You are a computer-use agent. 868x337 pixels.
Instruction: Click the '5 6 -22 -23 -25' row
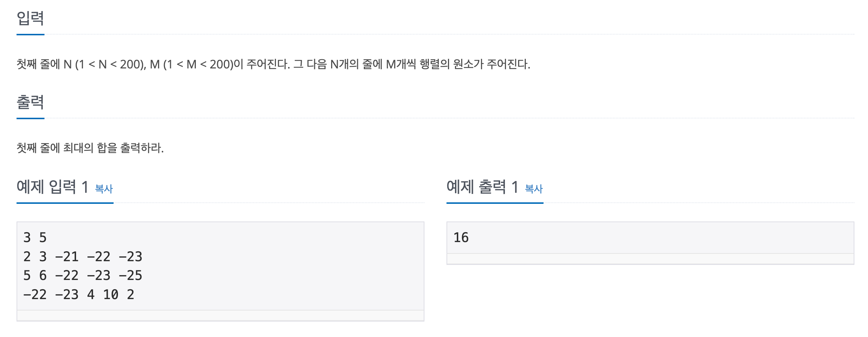[x=83, y=276]
